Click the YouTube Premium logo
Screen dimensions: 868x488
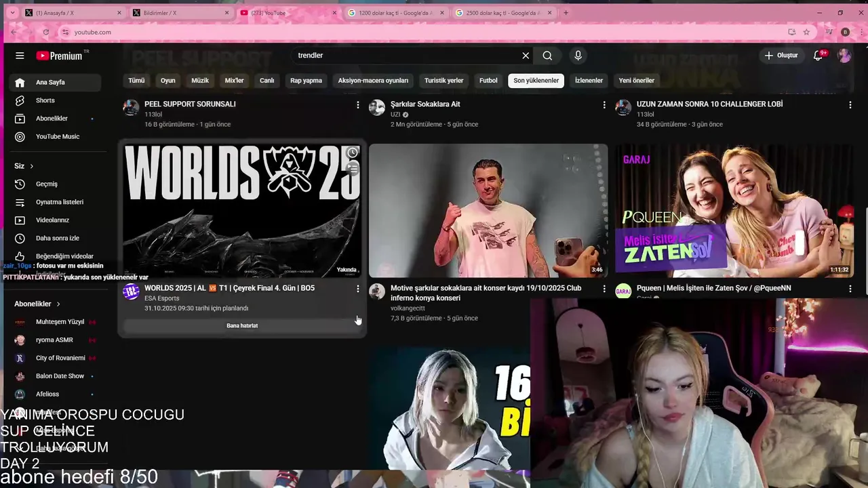click(x=59, y=56)
